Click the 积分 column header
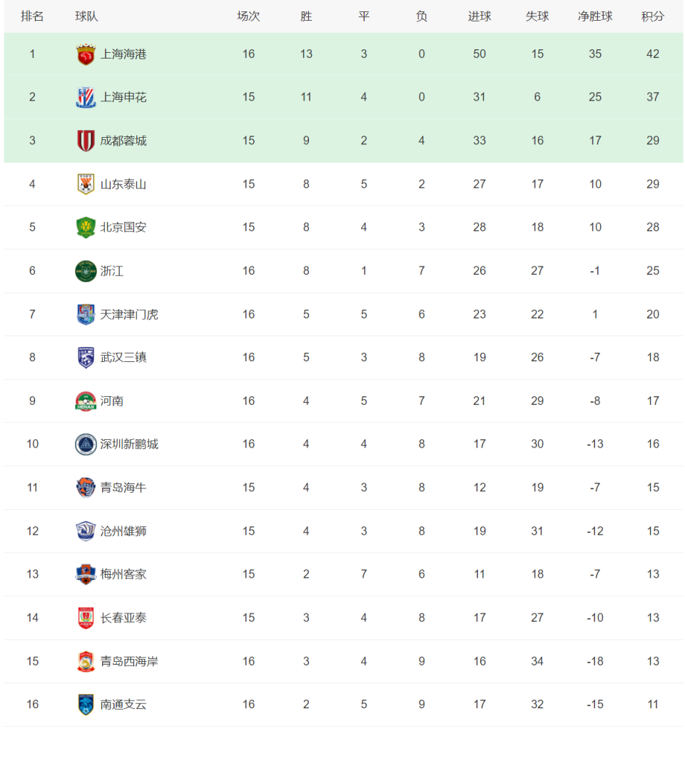This screenshot has width=685, height=784. [652, 16]
